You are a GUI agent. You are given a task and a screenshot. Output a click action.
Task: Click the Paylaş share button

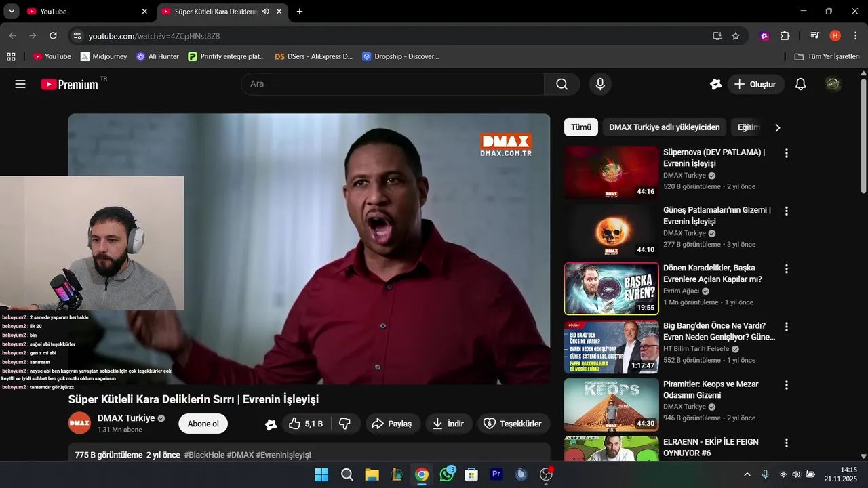(393, 424)
